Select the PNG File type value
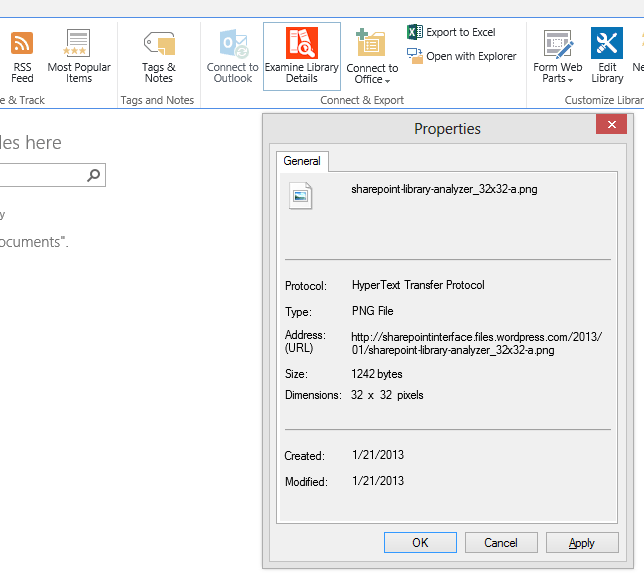 click(373, 311)
